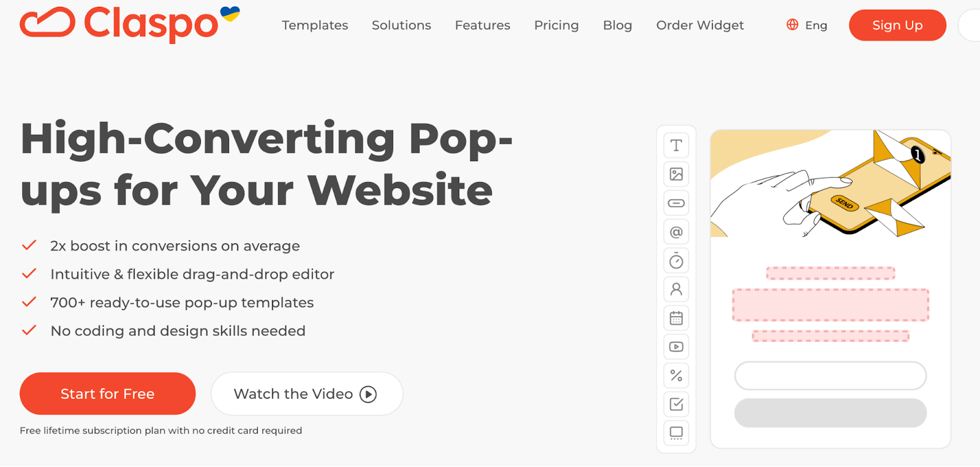Pick the video player element icon
The width and height of the screenshot is (980, 467).
tap(676, 347)
